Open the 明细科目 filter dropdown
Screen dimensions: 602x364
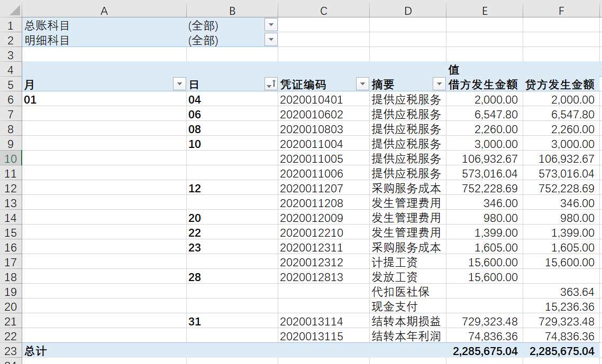(271, 40)
